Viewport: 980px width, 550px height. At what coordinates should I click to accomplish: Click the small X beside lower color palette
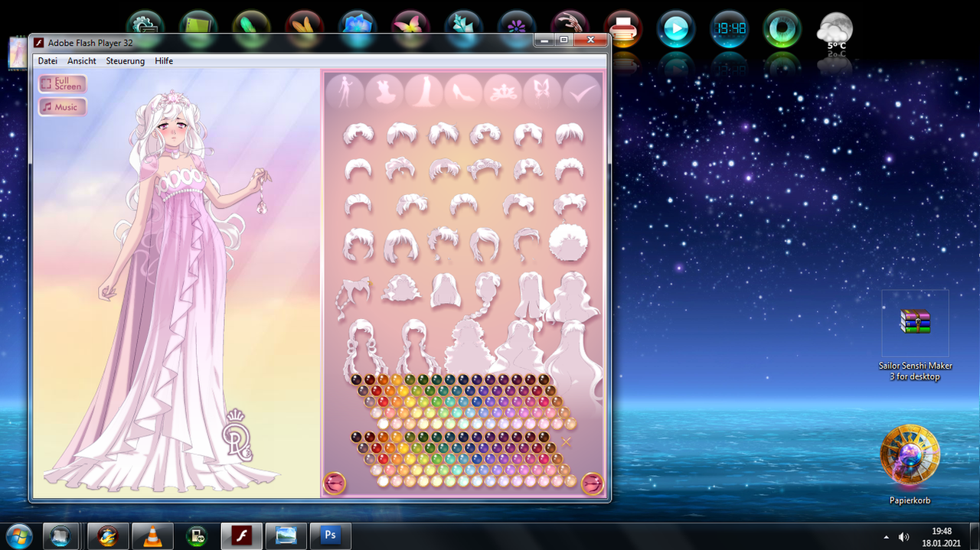(x=567, y=441)
